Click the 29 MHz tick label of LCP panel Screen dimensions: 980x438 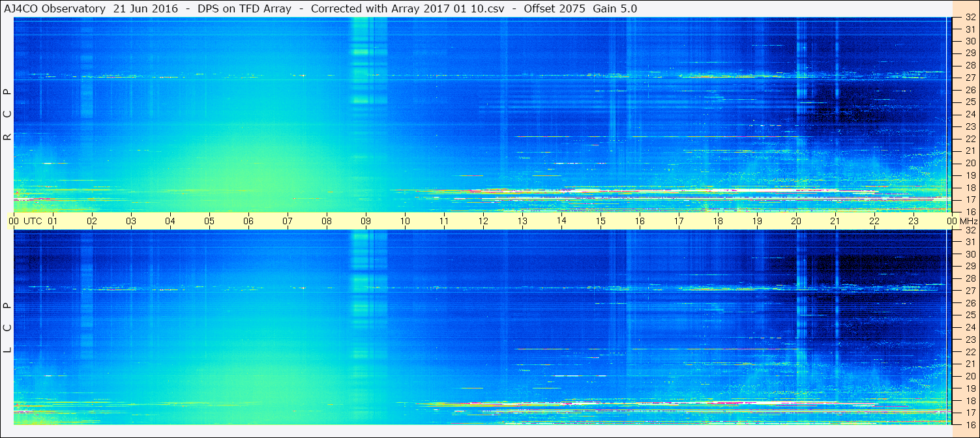970,267
